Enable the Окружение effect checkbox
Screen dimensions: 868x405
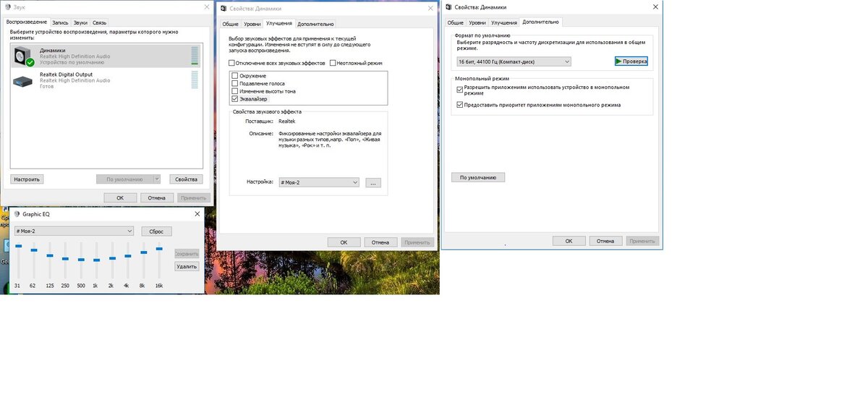pos(234,76)
